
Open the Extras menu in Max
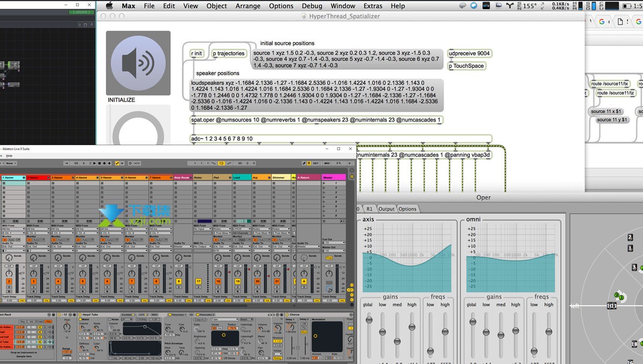(x=373, y=6)
